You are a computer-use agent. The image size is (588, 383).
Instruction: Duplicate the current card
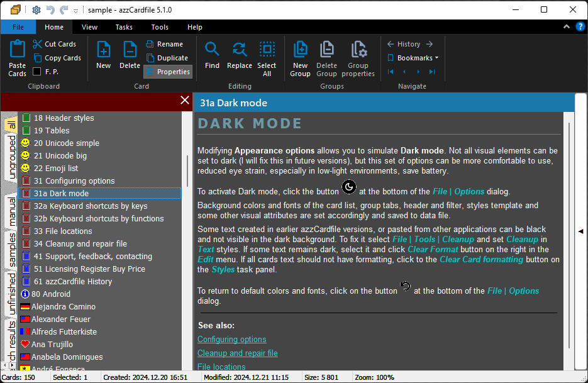point(167,58)
